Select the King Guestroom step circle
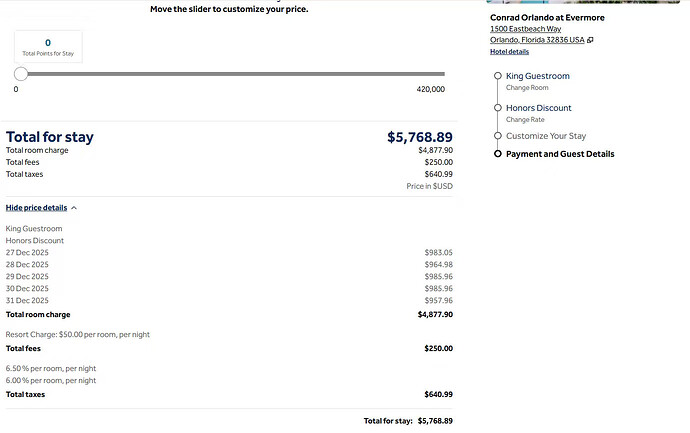 [498, 76]
